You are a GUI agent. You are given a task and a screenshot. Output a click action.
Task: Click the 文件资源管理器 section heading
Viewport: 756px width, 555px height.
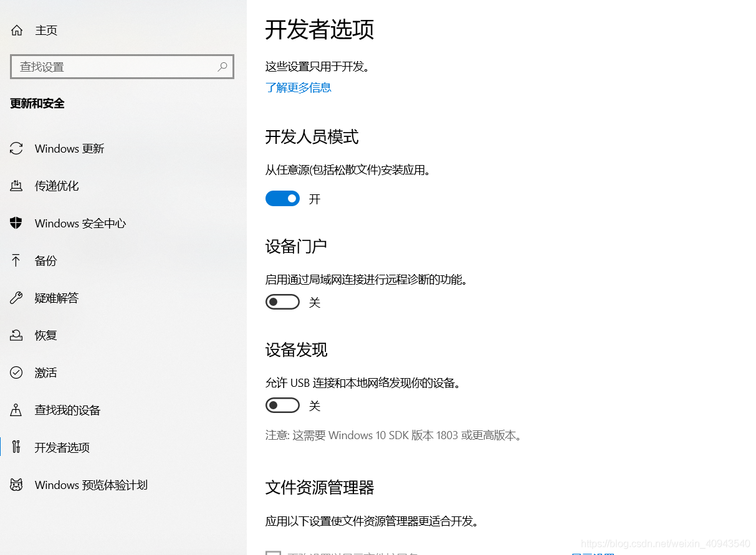point(320,487)
